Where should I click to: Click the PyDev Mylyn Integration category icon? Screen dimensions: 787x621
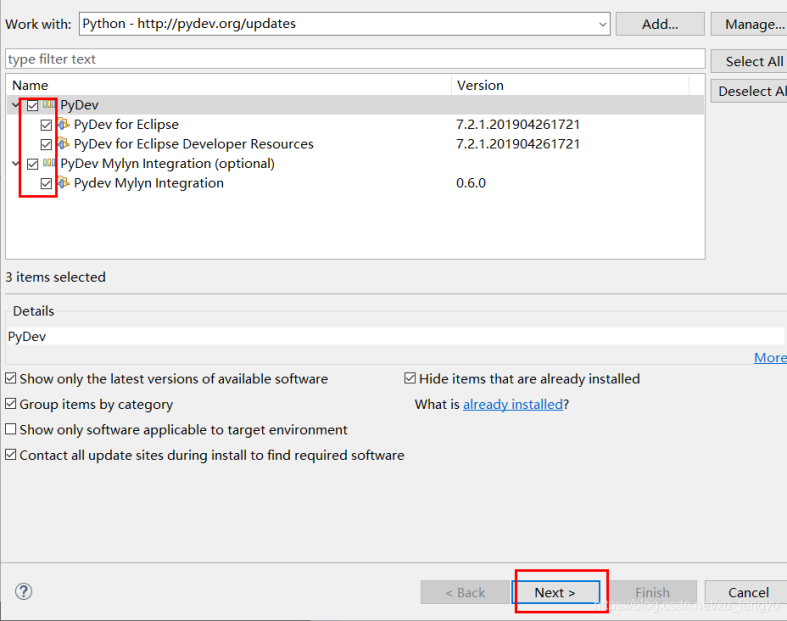tap(49, 163)
